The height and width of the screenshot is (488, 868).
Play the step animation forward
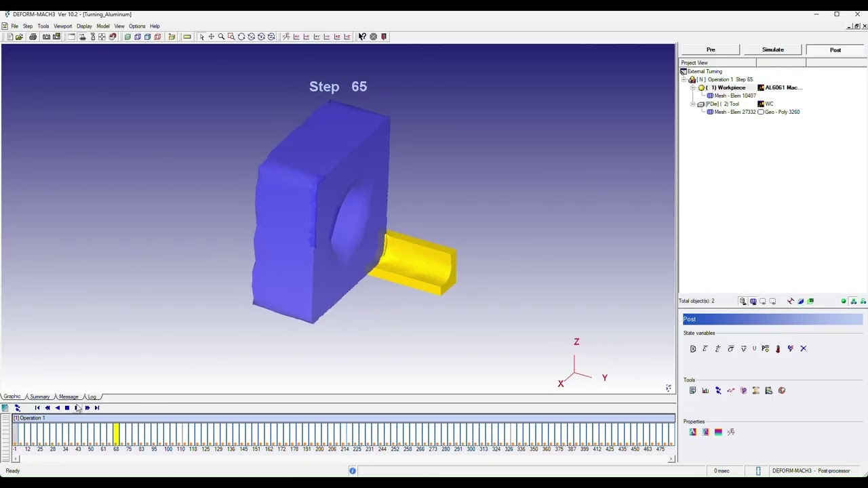[77, 407]
